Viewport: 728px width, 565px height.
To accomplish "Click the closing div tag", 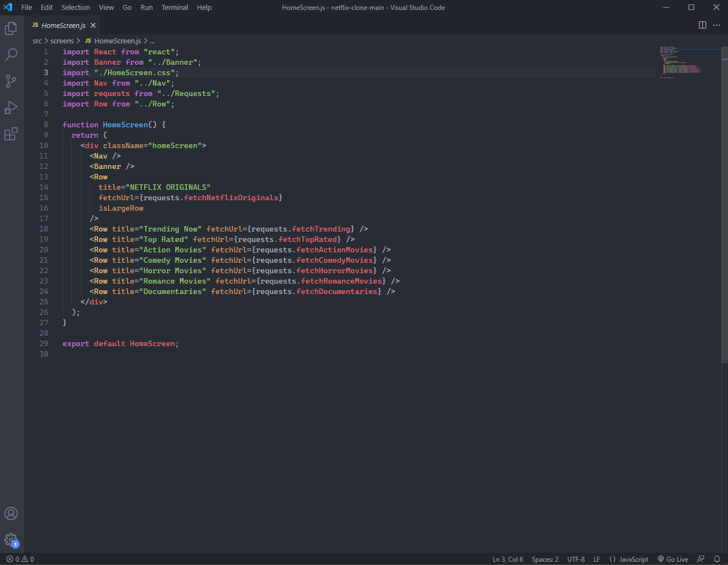I will (94, 302).
